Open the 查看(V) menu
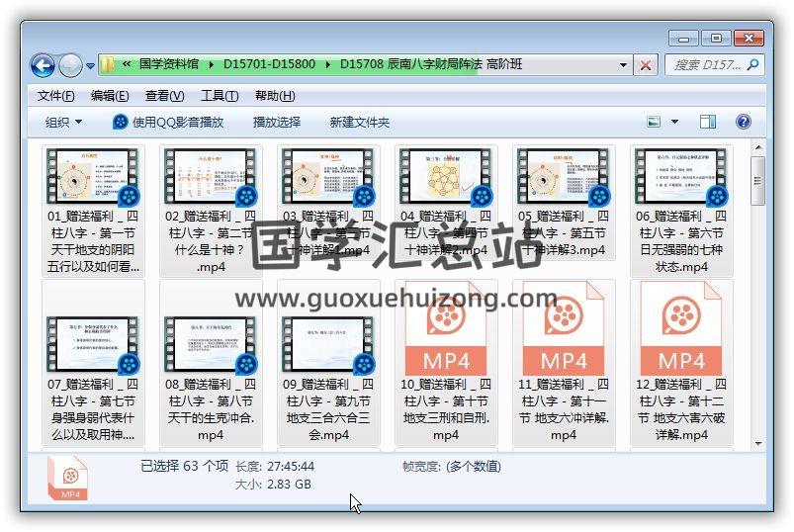The height and width of the screenshot is (532, 794). click(x=164, y=96)
